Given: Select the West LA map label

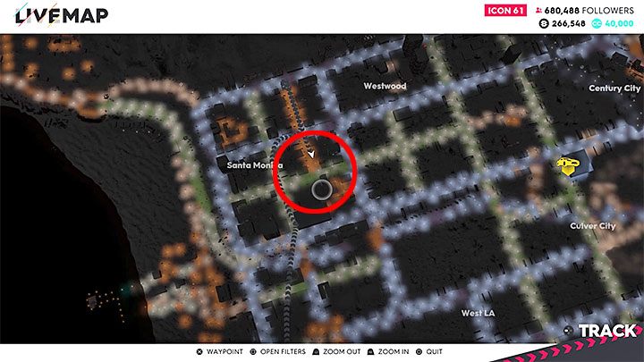Looking at the screenshot, I should point(480,313).
